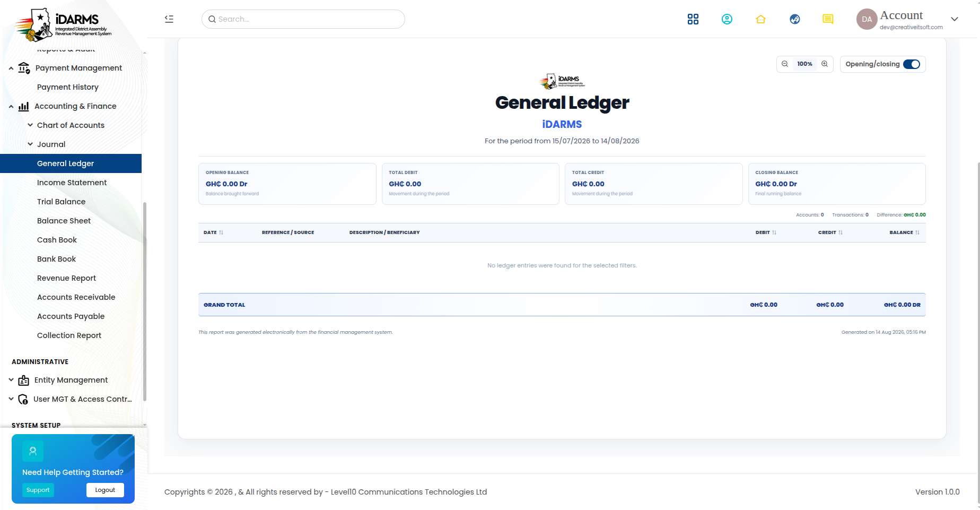Zoom out the report with minus magnifier
Viewport: 980px width, 510px height.
pyautogui.click(x=785, y=64)
